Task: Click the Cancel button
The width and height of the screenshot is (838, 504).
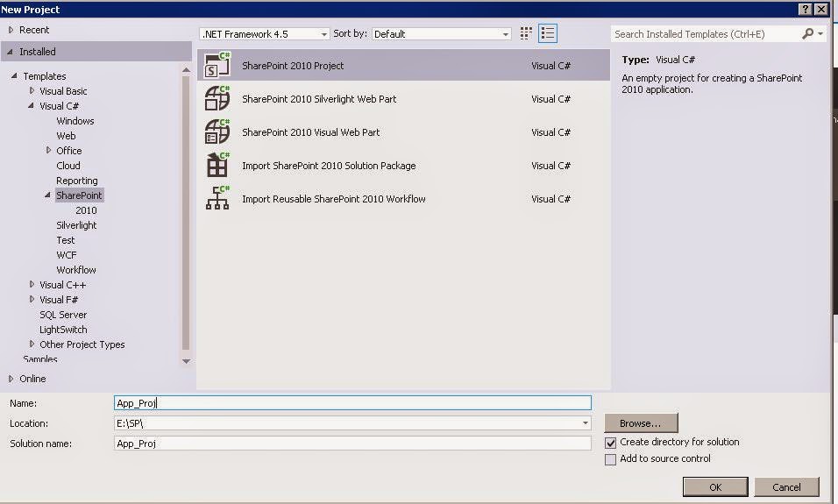Action: pos(786,486)
